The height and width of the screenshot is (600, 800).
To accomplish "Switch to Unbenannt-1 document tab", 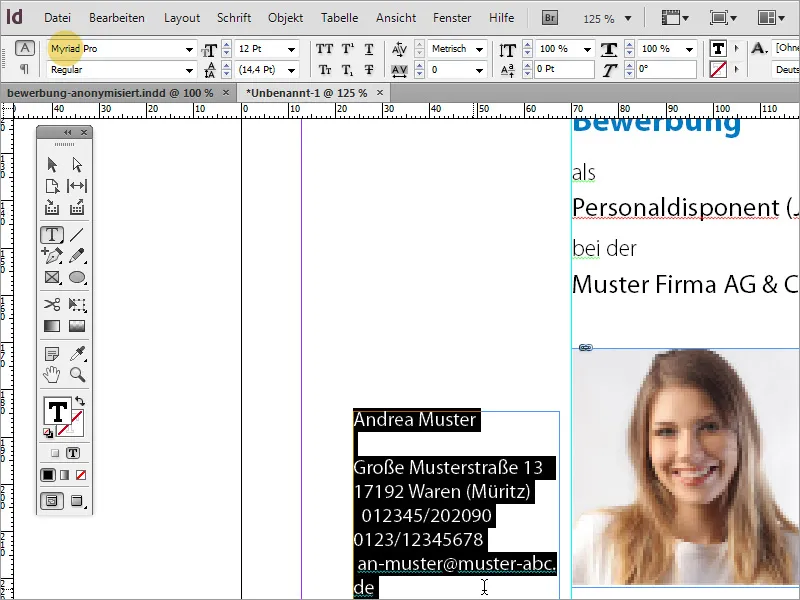I will (x=307, y=93).
